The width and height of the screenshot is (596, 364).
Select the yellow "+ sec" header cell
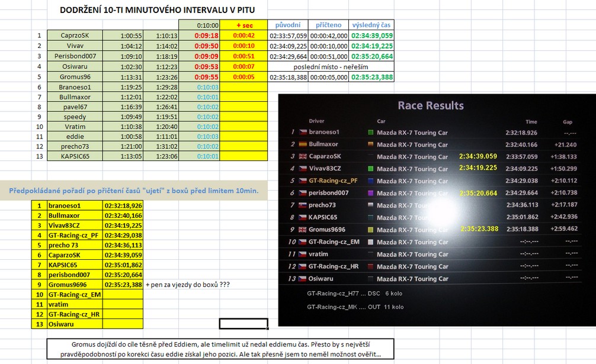point(243,25)
